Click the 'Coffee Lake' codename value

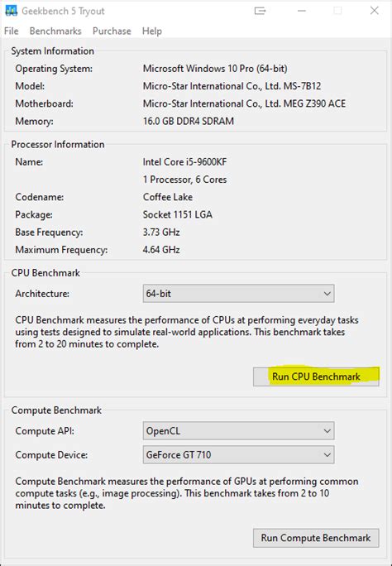pyautogui.click(x=168, y=197)
